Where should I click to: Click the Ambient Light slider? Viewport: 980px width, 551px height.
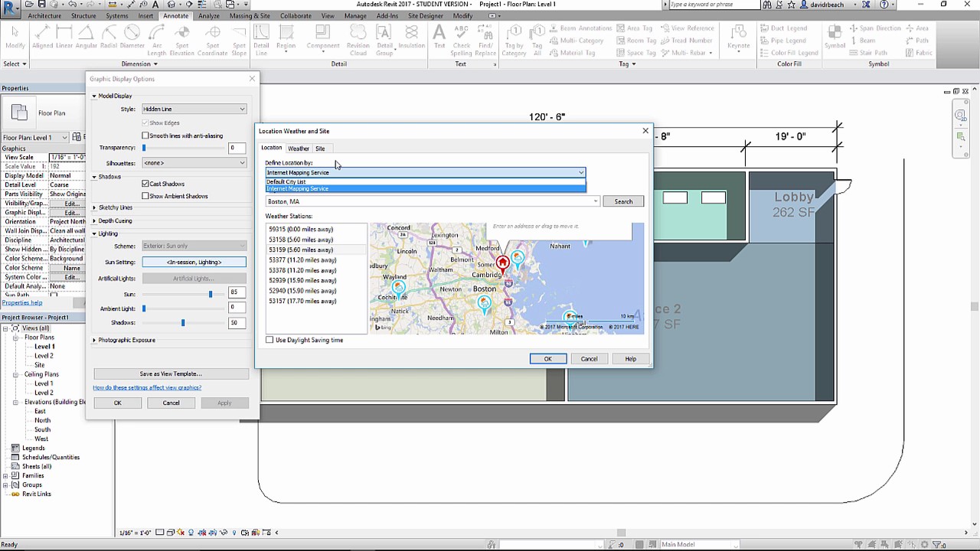(144, 308)
